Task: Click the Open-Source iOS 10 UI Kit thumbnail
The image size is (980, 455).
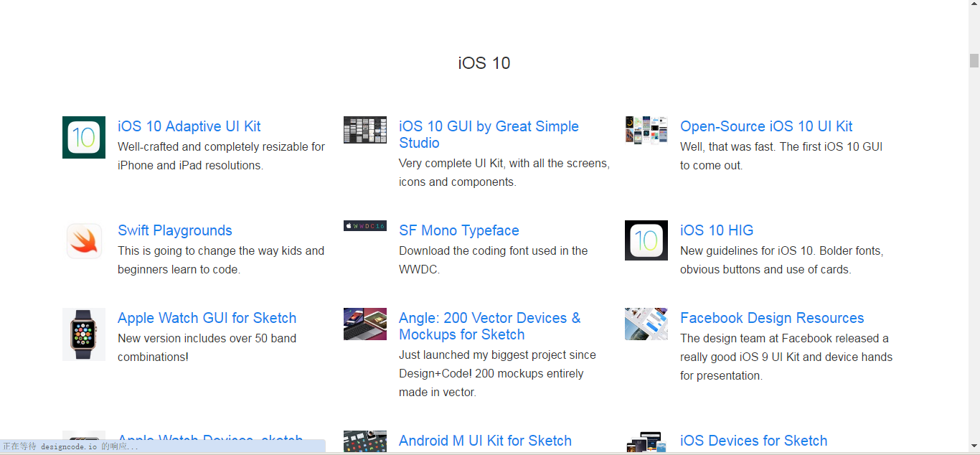Action: click(x=646, y=131)
